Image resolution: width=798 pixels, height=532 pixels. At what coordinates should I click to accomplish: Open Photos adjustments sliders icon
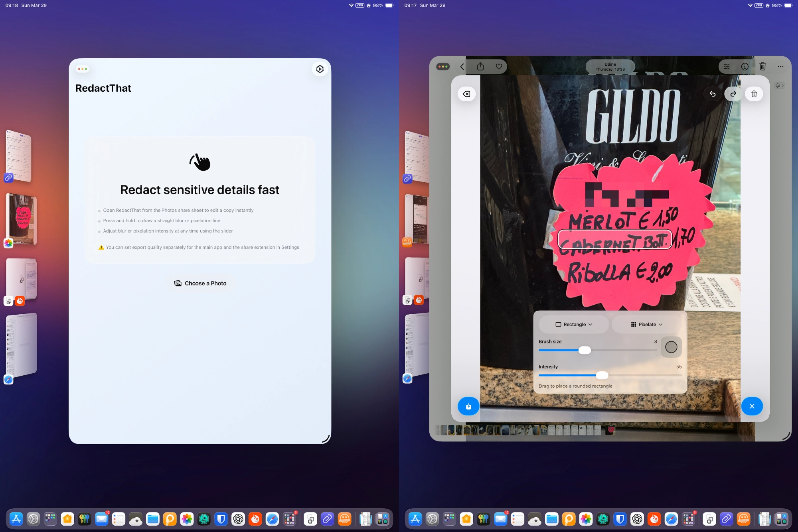point(727,67)
